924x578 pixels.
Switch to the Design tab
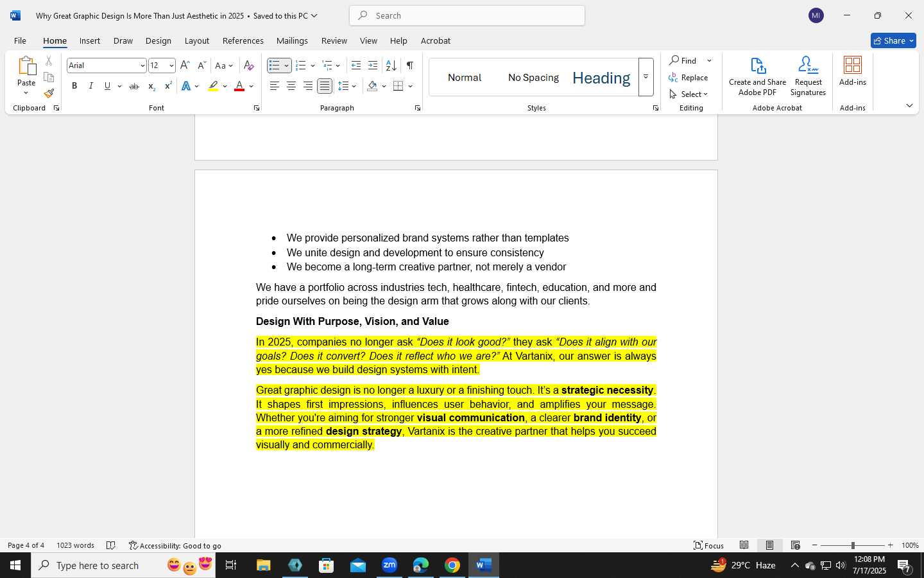158,40
